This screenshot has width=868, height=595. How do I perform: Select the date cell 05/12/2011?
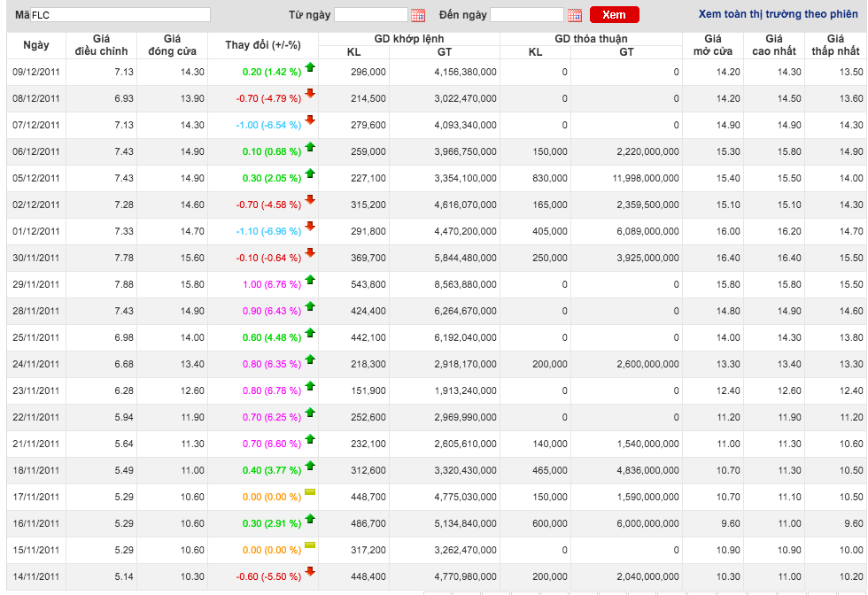(x=36, y=178)
